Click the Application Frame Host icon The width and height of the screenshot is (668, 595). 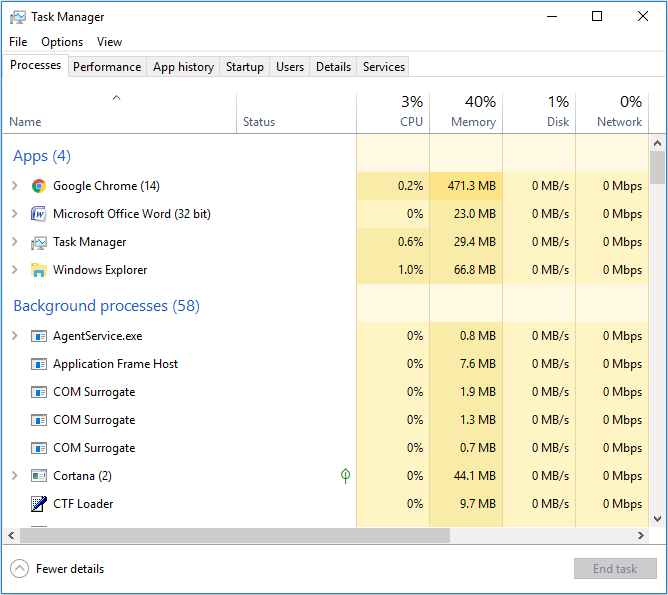coord(39,364)
